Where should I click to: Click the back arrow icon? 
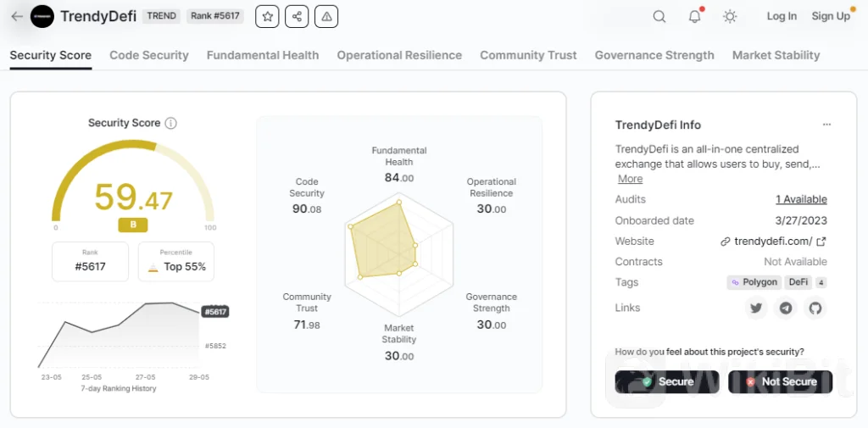[17, 16]
